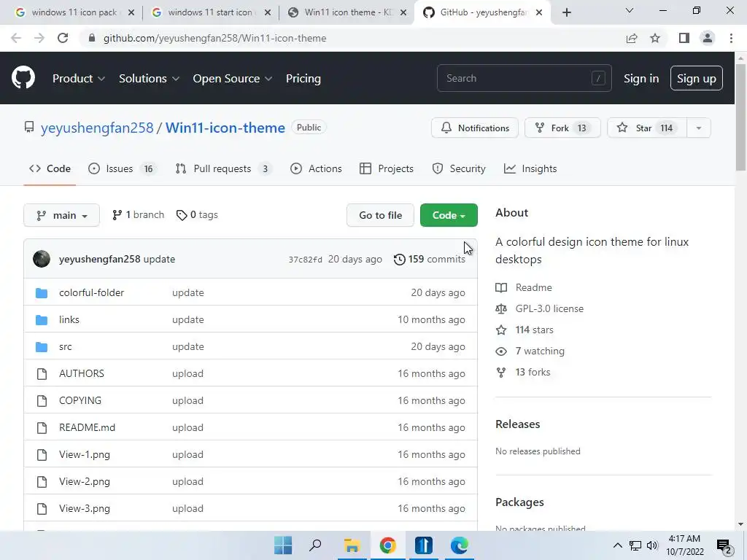The image size is (747, 560).
Task: Select the repository Code tab
Action: (50, 168)
